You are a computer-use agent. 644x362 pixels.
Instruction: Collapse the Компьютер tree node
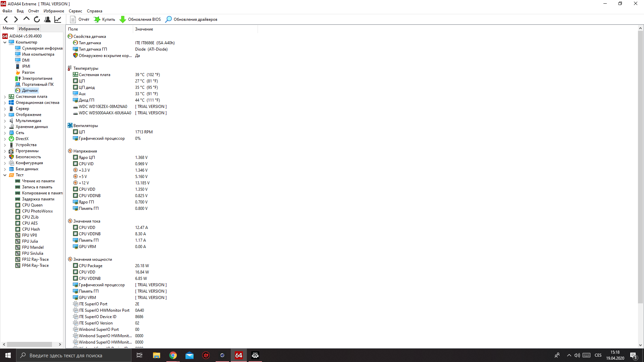[5, 42]
